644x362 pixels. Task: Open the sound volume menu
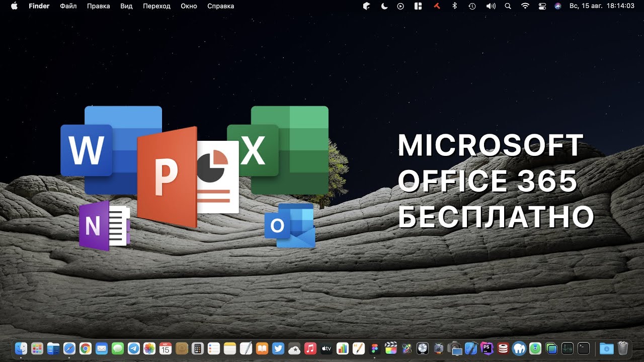(x=490, y=6)
